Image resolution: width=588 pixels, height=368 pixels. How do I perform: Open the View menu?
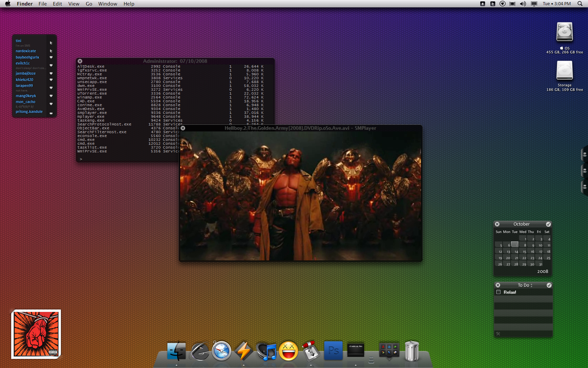pos(74,4)
